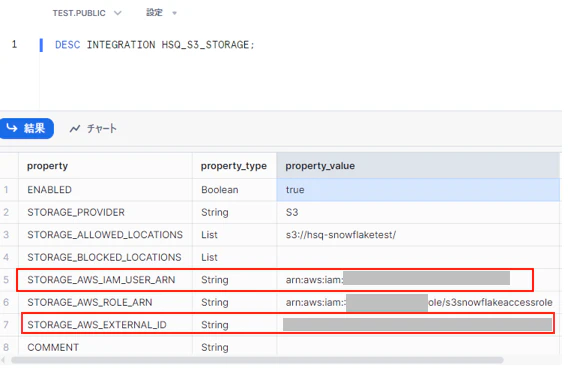Click the return arrow icon in 結果 button

(12, 128)
